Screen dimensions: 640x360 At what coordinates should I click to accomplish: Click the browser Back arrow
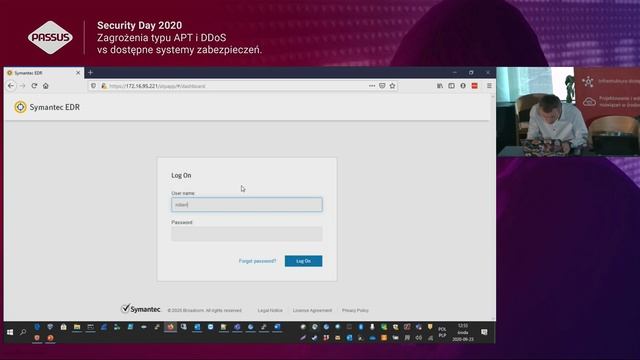(x=11, y=86)
